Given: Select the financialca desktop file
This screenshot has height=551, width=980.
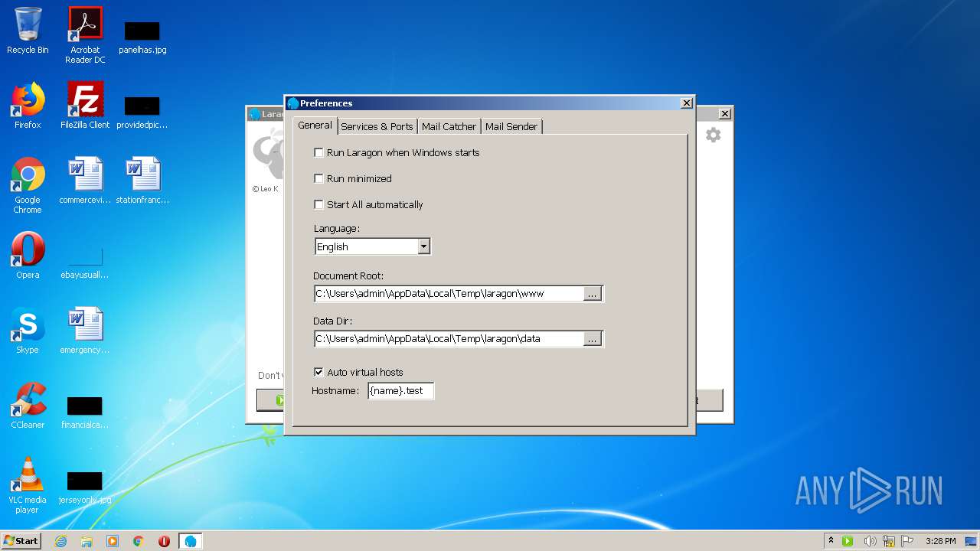Looking at the screenshot, I should (85, 412).
